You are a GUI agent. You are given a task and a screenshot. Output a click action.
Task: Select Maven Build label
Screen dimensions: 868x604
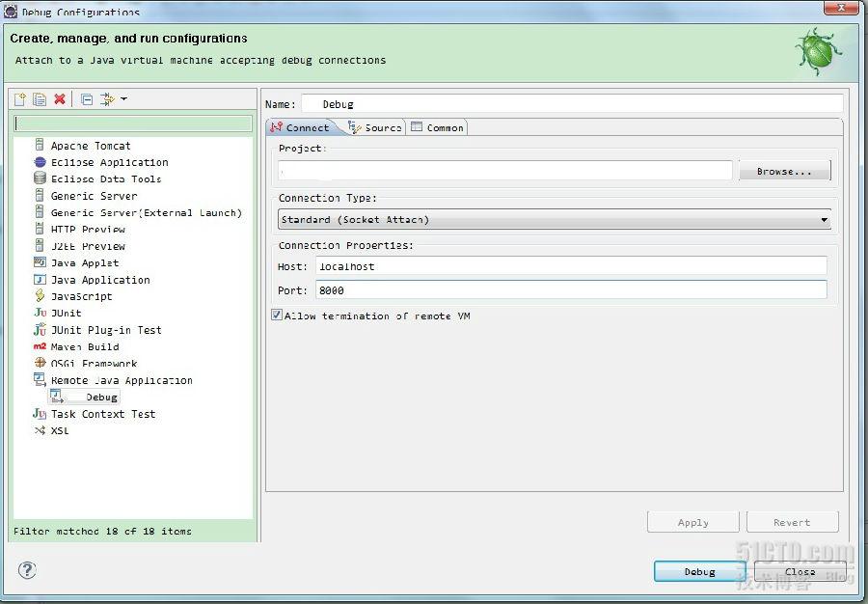[85, 347]
